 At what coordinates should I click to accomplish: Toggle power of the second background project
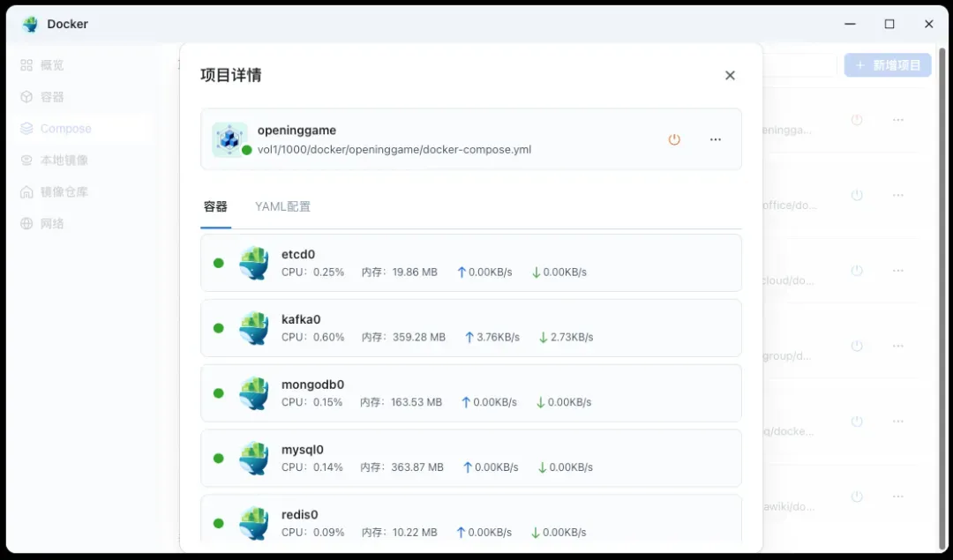tap(856, 195)
